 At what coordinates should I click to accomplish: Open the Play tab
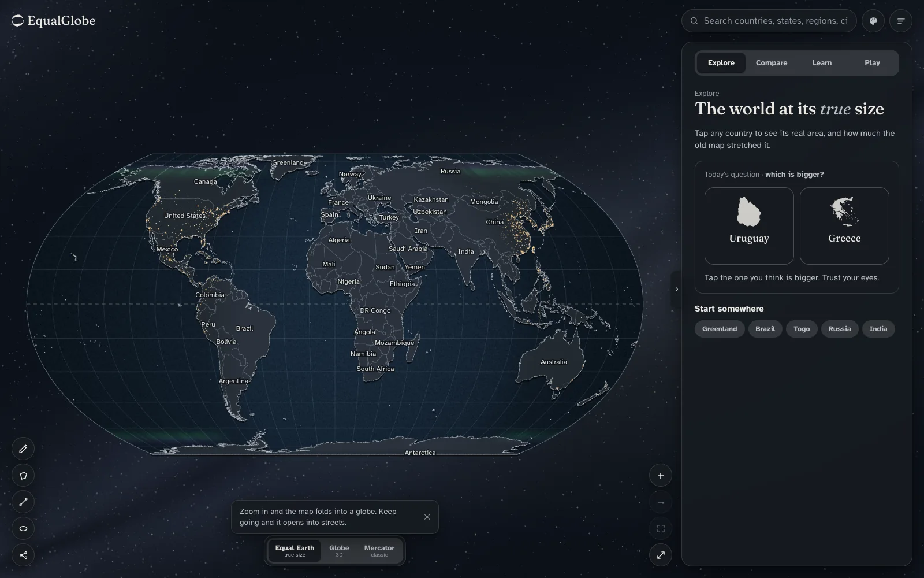pos(872,63)
